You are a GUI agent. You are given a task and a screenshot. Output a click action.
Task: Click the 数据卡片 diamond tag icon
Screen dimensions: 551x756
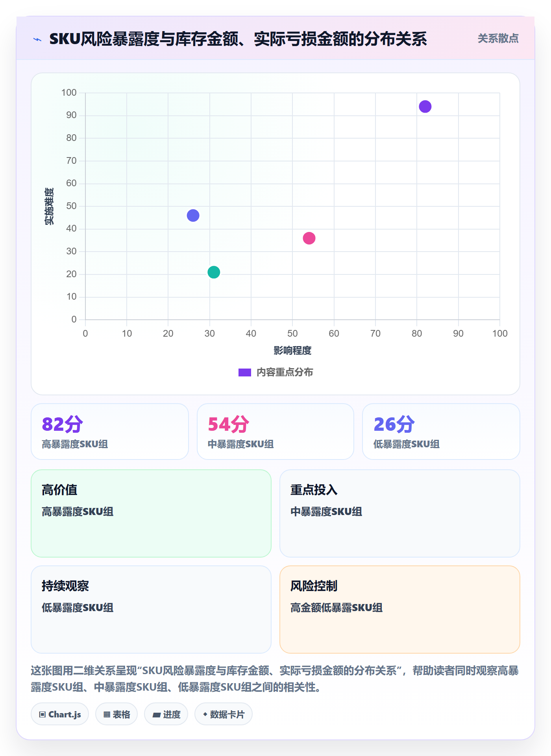coord(205,714)
